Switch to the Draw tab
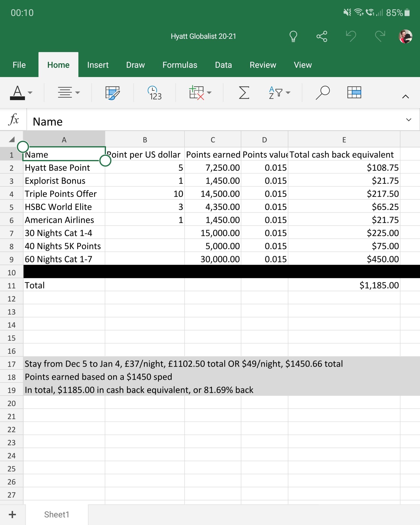This screenshot has width=420, height=525. tap(135, 65)
